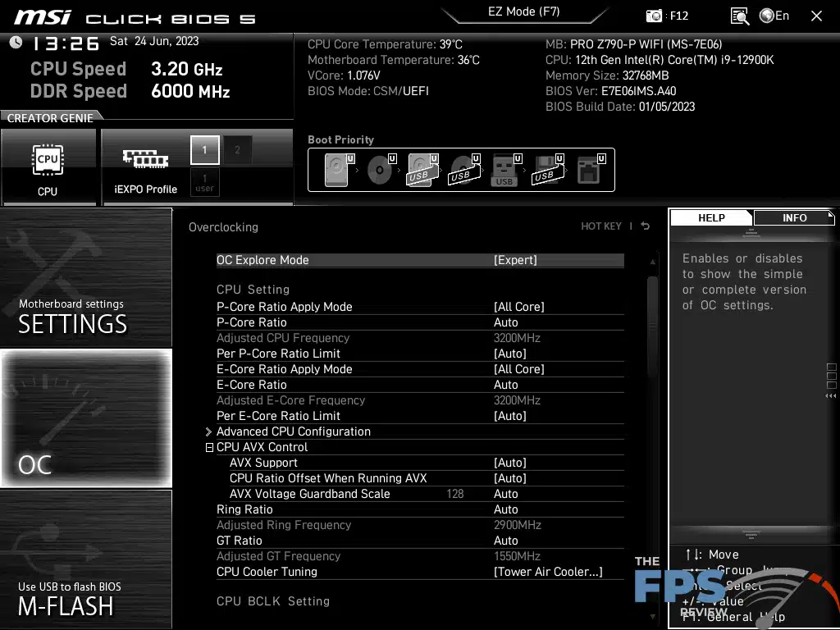The width and height of the screenshot is (840, 630).
Task: Open the CREATOR GENIE tab label
Action: [50, 118]
